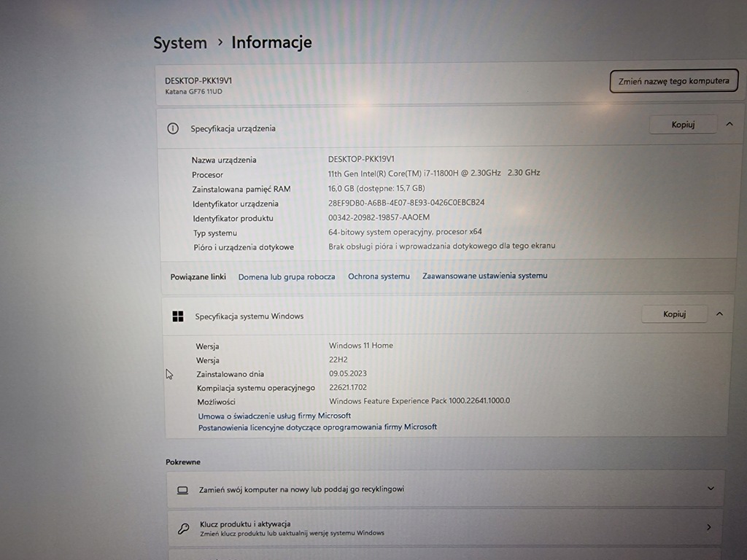
Task: Expand the recycle your computer row chevron
Action: tap(711, 489)
